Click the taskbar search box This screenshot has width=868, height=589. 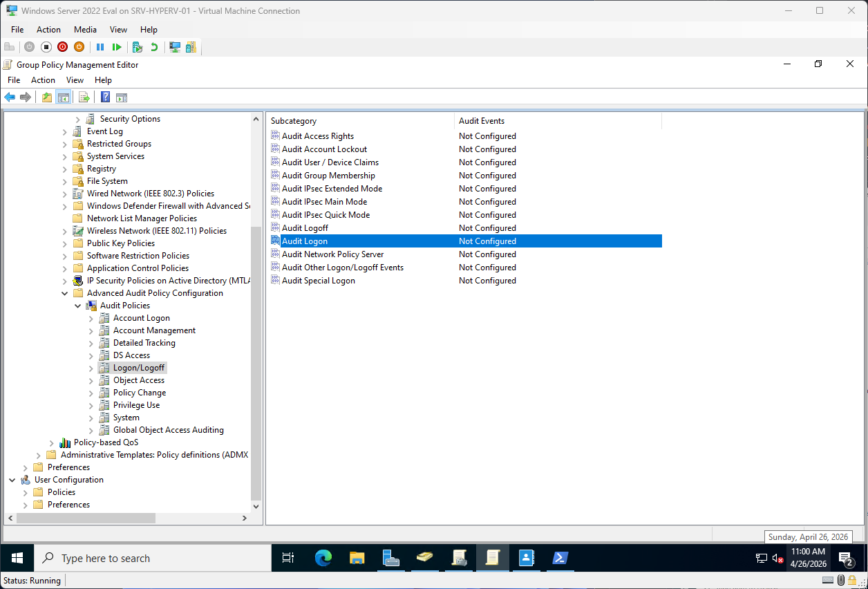pyautogui.click(x=152, y=558)
